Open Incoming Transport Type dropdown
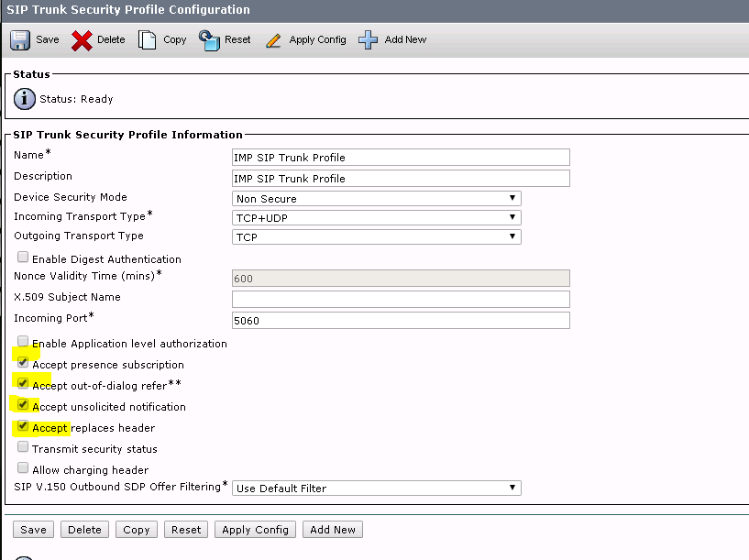The image size is (749, 560). click(x=377, y=218)
